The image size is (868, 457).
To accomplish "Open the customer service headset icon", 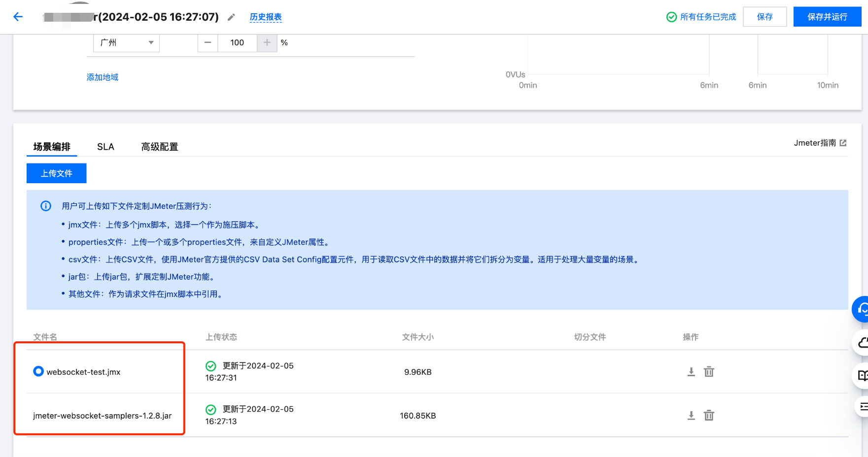I will point(862,309).
